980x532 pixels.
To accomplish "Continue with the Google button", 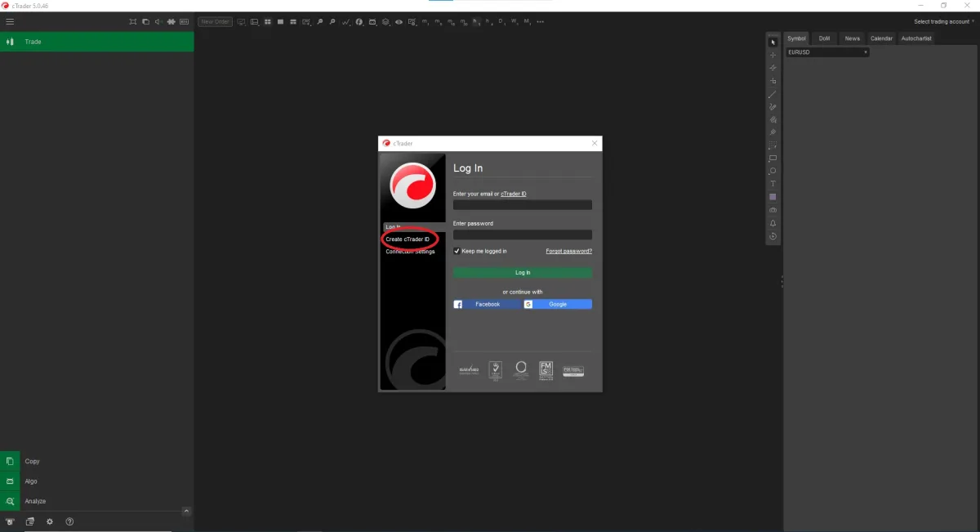I will pos(558,304).
